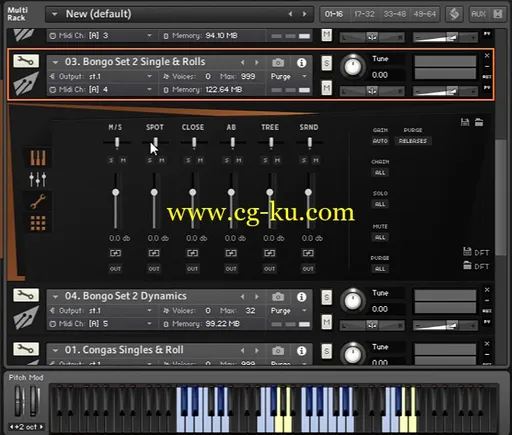Show info for 04. Bongo Set 2 Dynamics
The height and width of the screenshot is (435, 512).
(x=301, y=297)
